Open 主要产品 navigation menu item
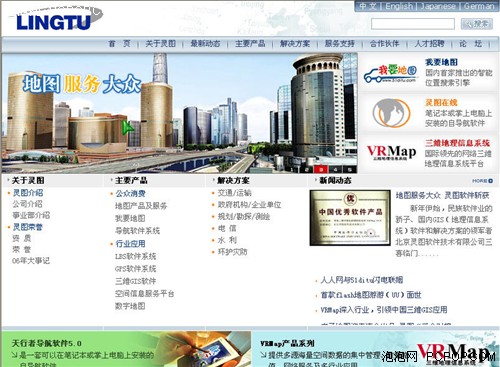The image size is (500, 367). tap(250, 44)
